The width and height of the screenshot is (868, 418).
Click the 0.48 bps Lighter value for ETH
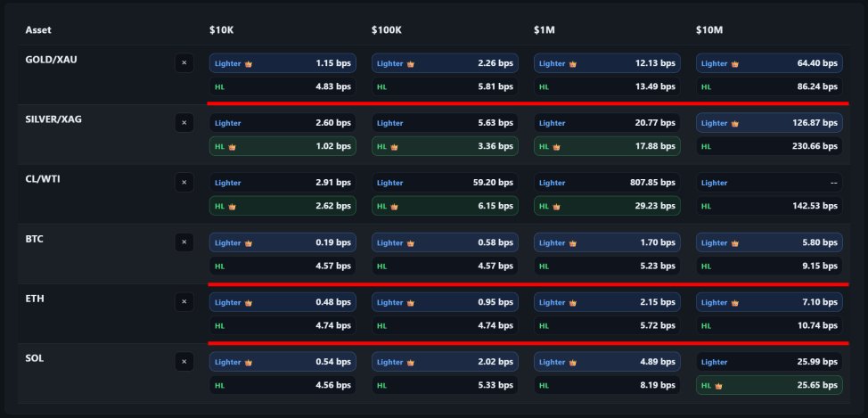[x=333, y=302]
